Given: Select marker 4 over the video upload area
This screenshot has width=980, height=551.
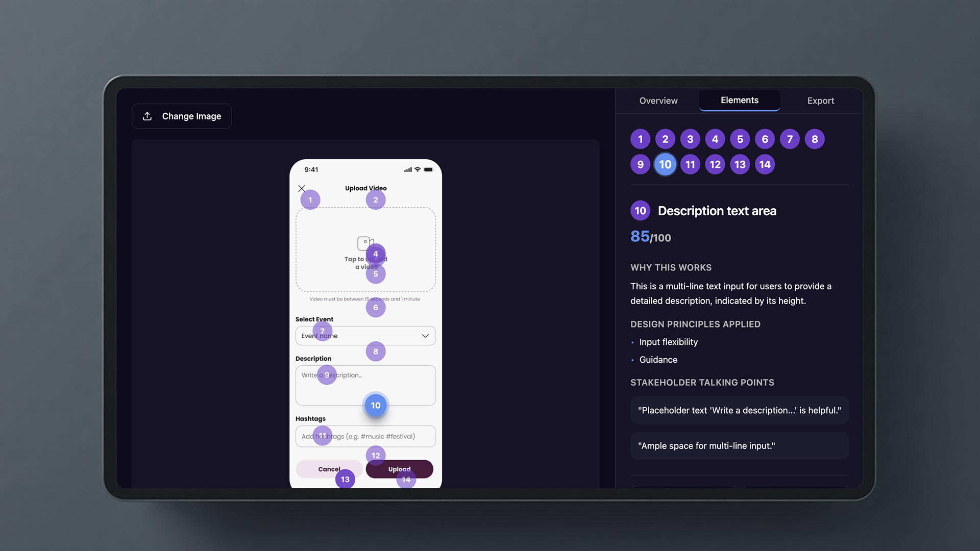Looking at the screenshot, I should pyautogui.click(x=376, y=254).
